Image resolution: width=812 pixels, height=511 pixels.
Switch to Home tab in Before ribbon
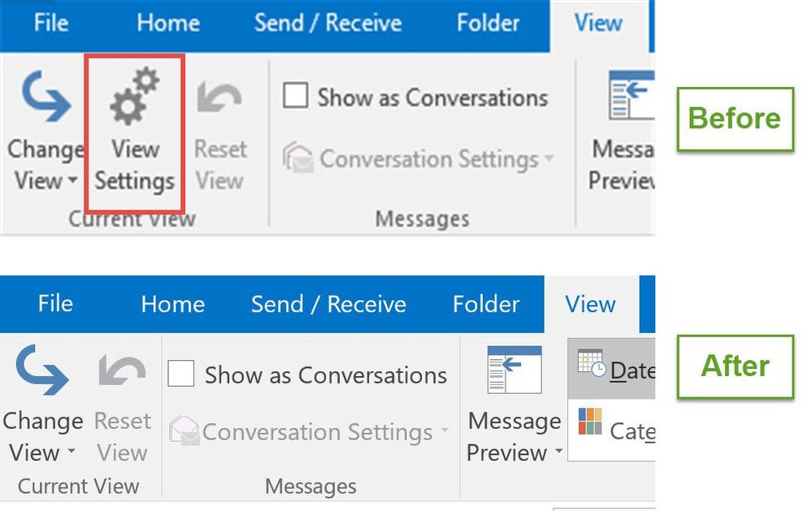pyautogui.click(x=168, y=23)
